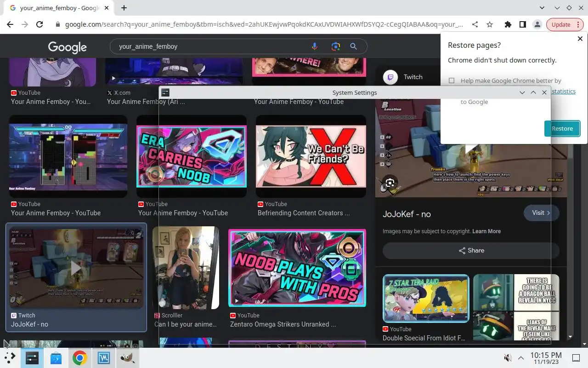Click the Update button in Chrome
The width and height of the screenshot is (588, 368).
pos(561,24)
